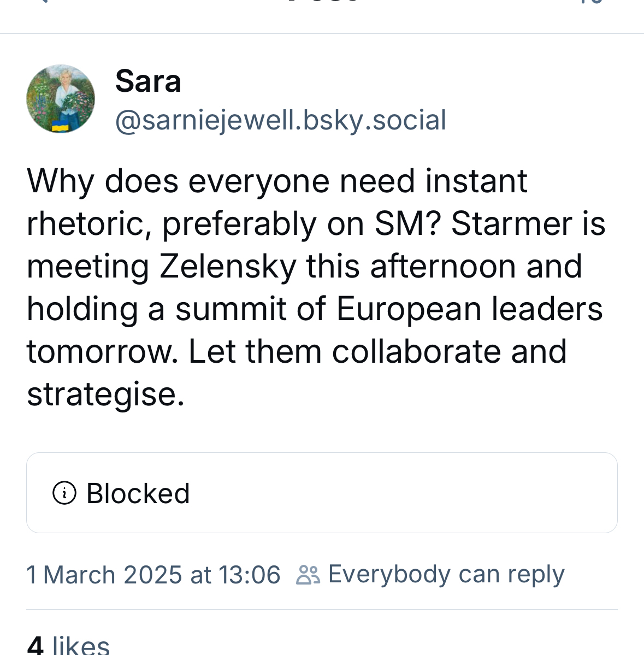
Task: Click "European leaders" in the post text
Action: coord(469,309)
